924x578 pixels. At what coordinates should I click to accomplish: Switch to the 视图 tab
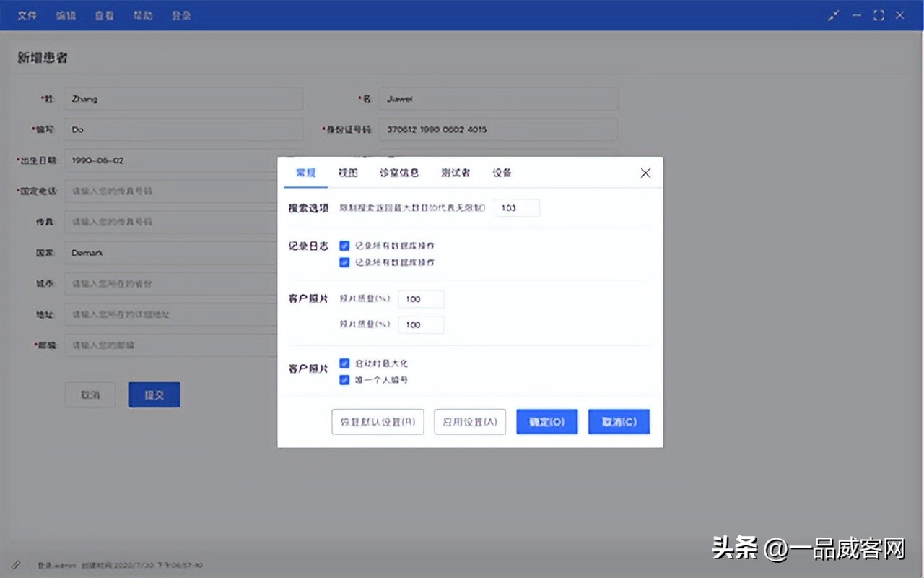click(x=348, y=173)
